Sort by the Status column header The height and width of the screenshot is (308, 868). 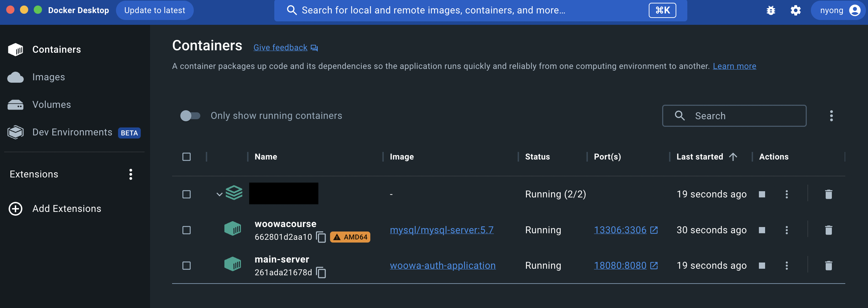[537, 157]
